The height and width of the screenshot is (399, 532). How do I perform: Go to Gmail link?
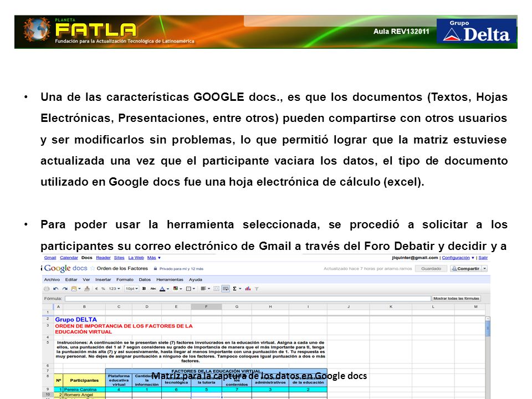click(x=50, y=258)
